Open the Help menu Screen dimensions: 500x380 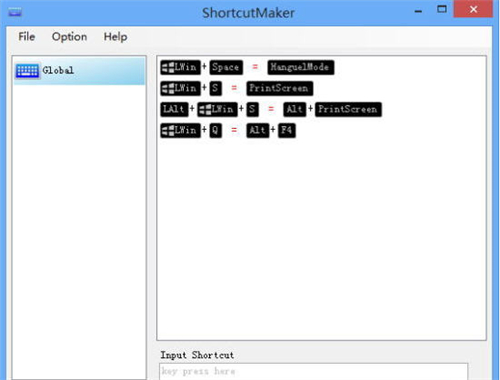[115, 37]
